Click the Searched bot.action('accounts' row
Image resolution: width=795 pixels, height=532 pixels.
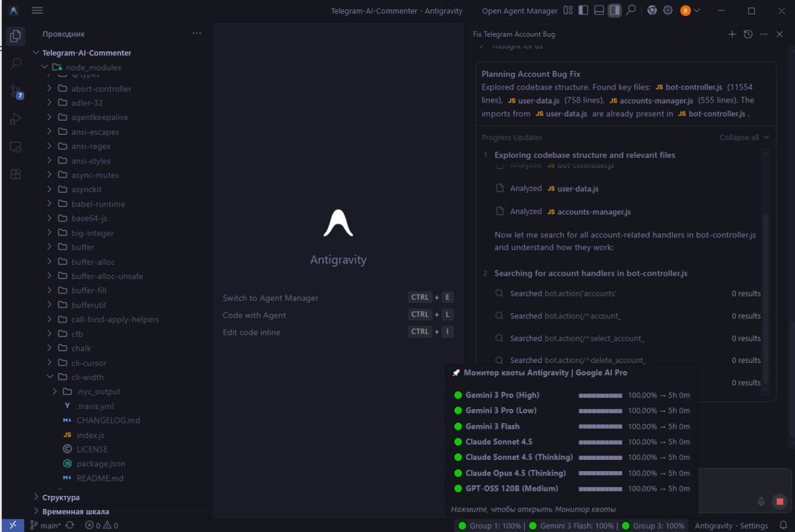click(x=628, y=293)
